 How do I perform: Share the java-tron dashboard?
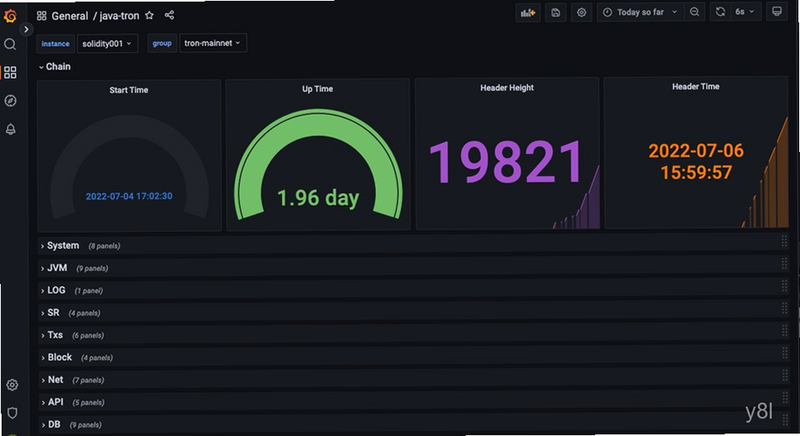pyautogui.click(x=169, y=15)
